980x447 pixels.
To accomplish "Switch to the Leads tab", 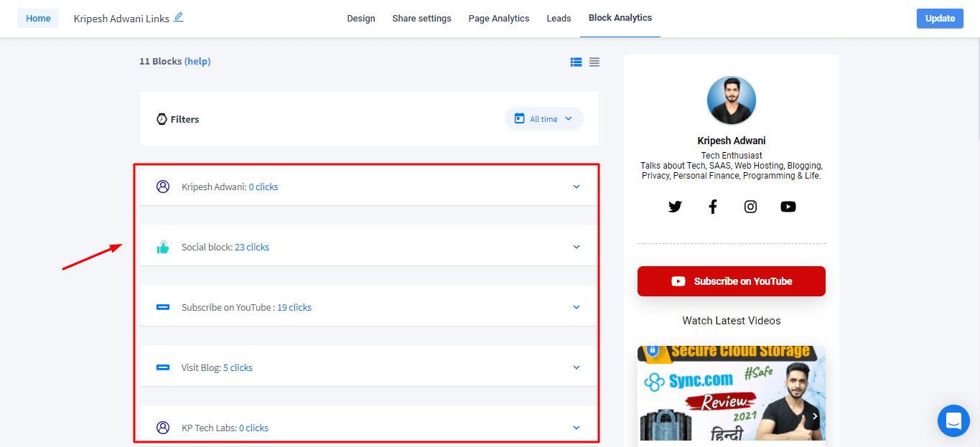I will click(x=559, y=19).
